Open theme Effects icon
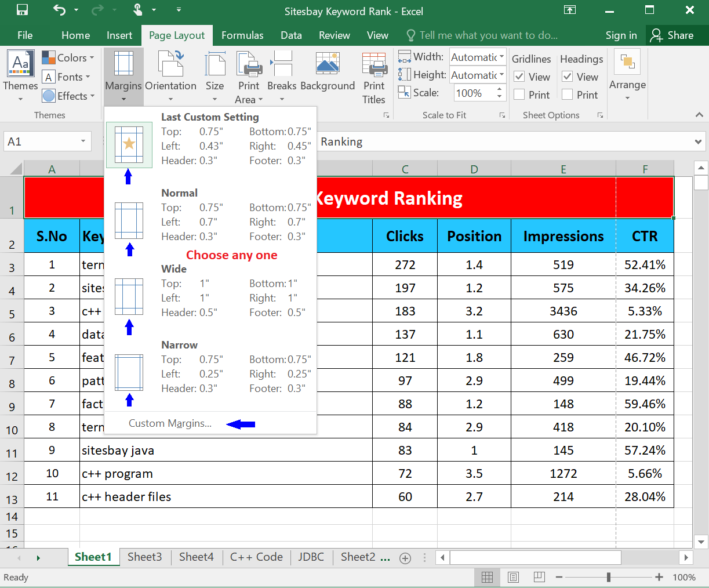This screenshot has width=709, height=588. click(49, 96)
